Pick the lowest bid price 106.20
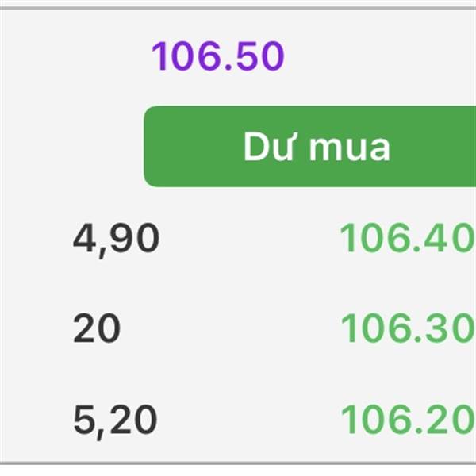Screen dimensions: 476x476 coord(407,420)
